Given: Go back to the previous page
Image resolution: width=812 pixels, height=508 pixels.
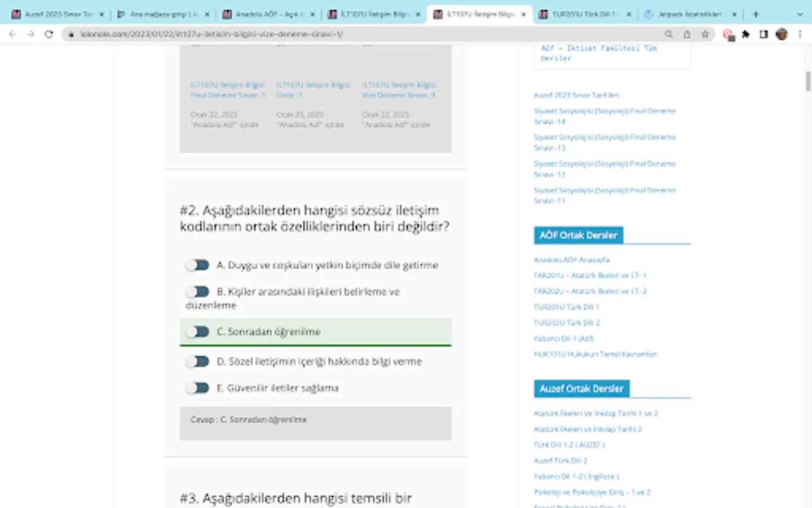Looking at the screenshot, I should click(12, 34).
